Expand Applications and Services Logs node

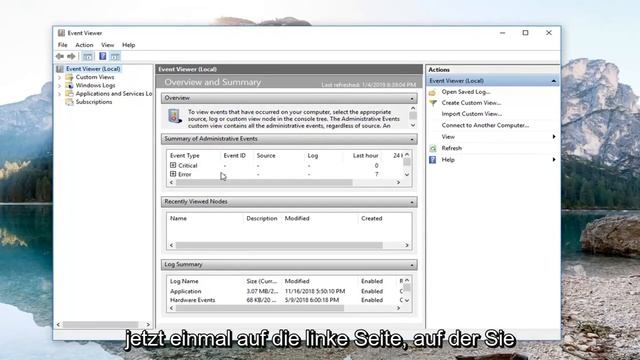[x=60, y=93]
